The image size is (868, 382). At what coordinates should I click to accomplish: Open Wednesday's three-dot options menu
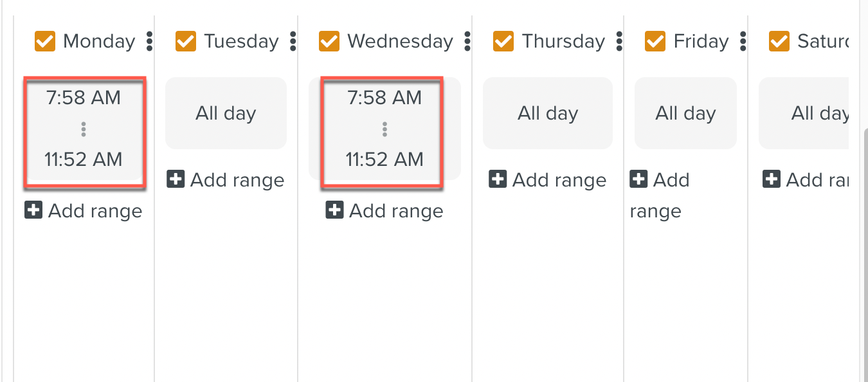click(467, 42)
